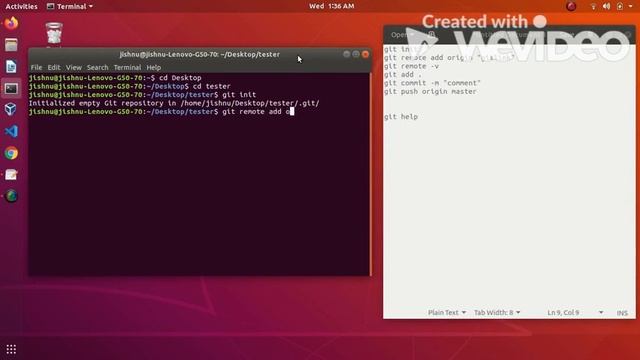The width and height of the screenshot is (640, 360).
Task: Open VirtualBox from the dock
Action: pos(11,109)
